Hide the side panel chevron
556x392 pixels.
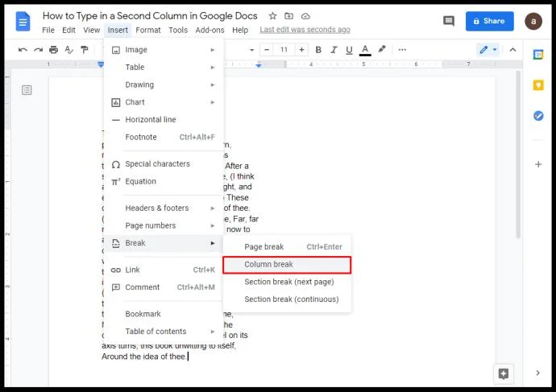pos(538,373)
